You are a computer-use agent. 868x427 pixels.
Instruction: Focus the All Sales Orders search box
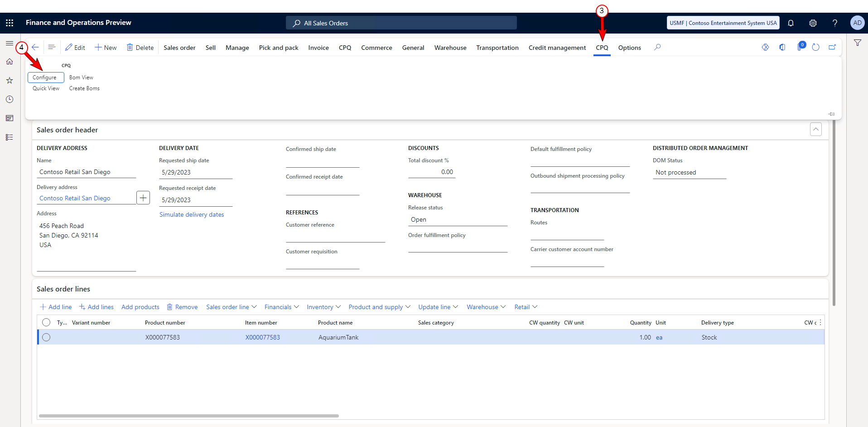(401, 23)
